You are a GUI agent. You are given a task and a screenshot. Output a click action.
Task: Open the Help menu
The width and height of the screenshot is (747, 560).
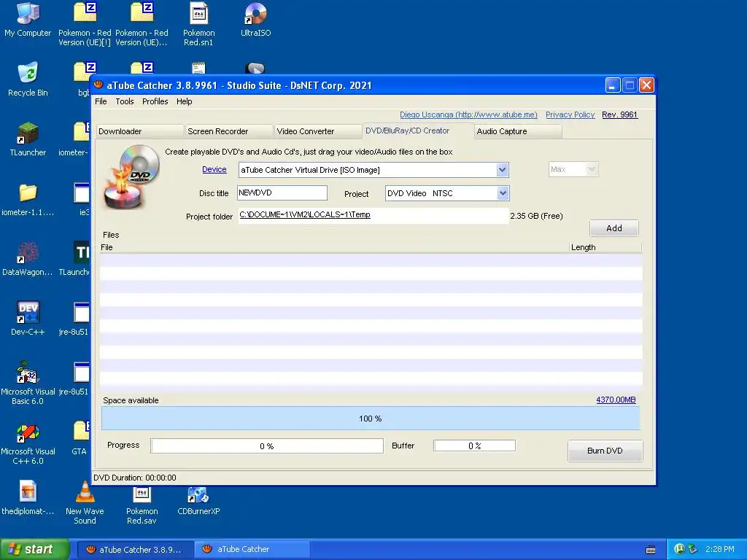(x=184, y=101)
